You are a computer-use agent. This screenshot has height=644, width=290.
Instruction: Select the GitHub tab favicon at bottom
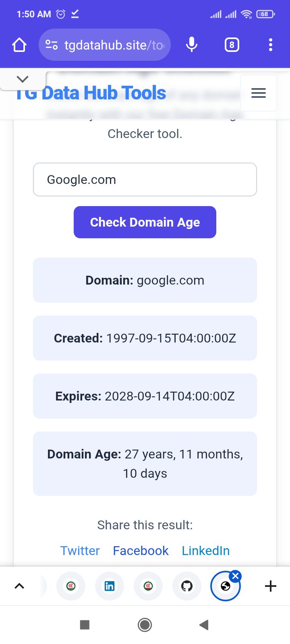click(186, 586)
